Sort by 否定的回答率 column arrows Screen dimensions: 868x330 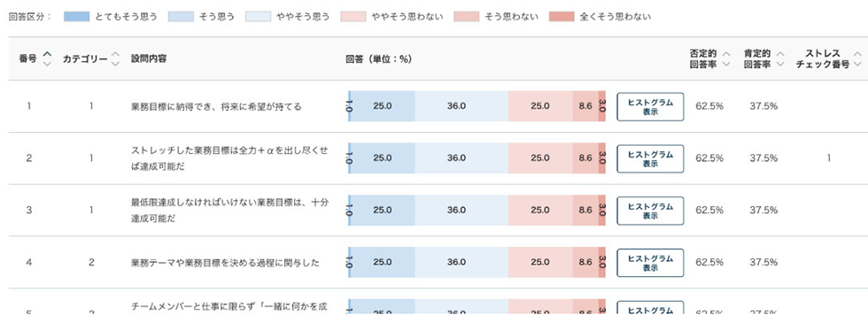tap(727, 58)
